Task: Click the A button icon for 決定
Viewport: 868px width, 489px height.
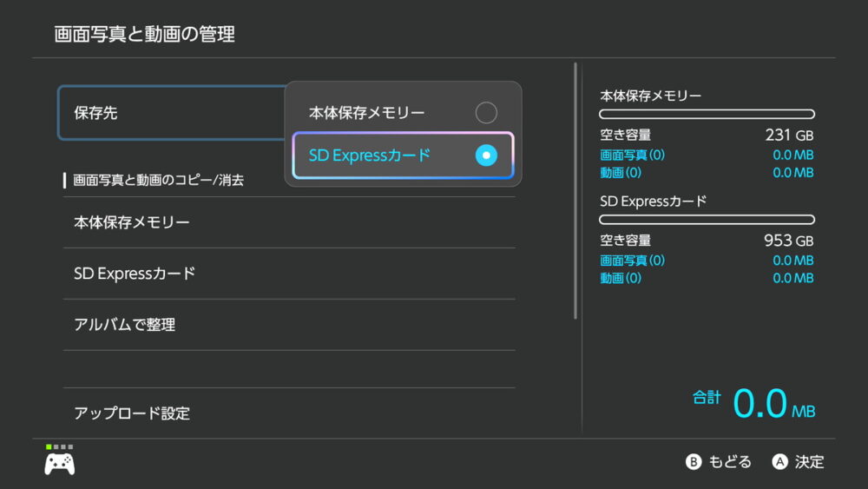Action: coord(779,462)
